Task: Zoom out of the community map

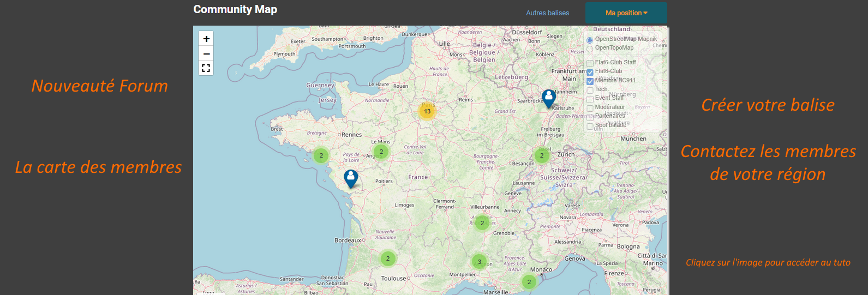Action: point(206,53)
